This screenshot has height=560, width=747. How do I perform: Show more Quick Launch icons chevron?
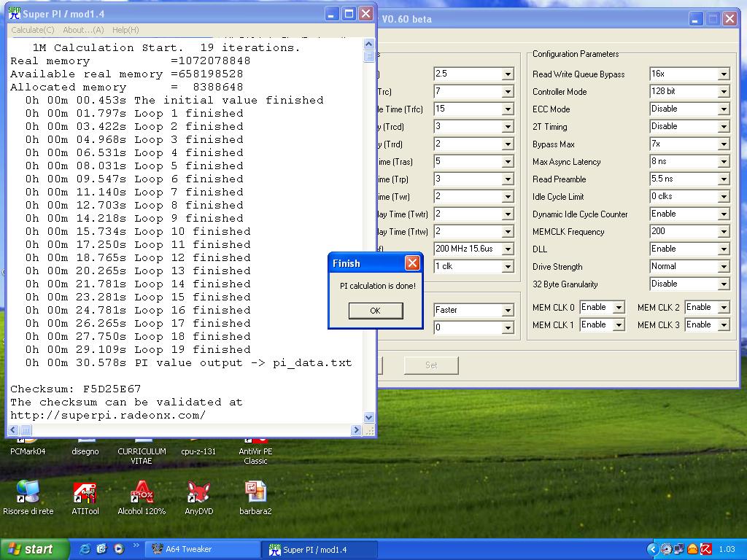pos(136,545)
